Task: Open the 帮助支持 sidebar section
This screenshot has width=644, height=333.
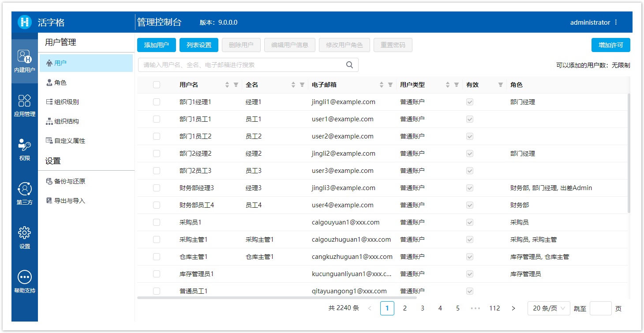Action: click(x=25, y=282)
